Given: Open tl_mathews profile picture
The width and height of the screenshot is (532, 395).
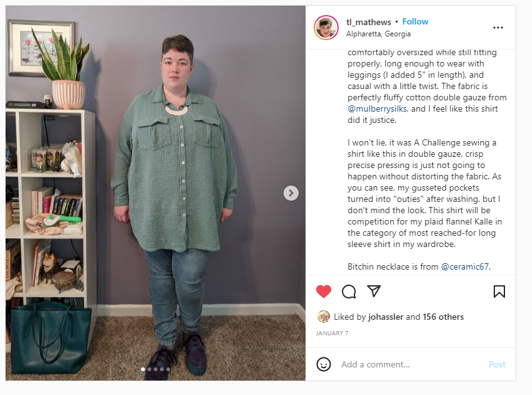Looking at the screenshot, I should point(326,28).
